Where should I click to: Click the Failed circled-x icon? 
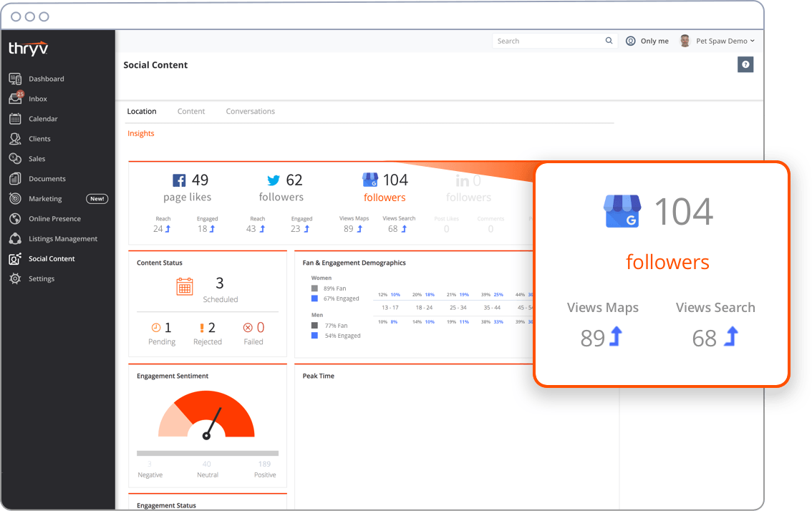point(248,327)
